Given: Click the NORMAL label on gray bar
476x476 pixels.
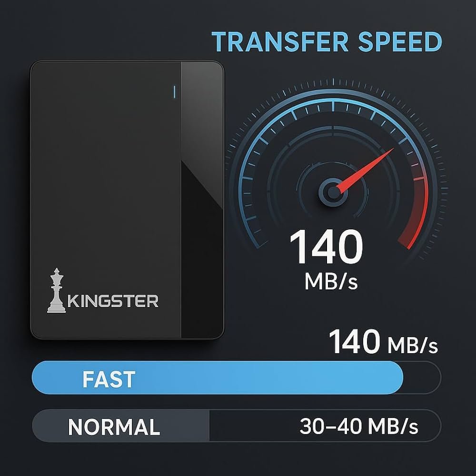Looking at the screenshot, I should tap(114, 427).
